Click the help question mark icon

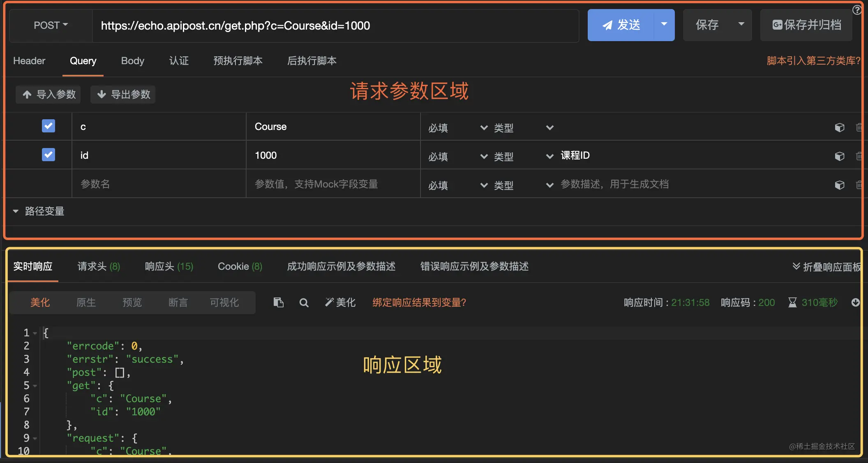point(856,10)
